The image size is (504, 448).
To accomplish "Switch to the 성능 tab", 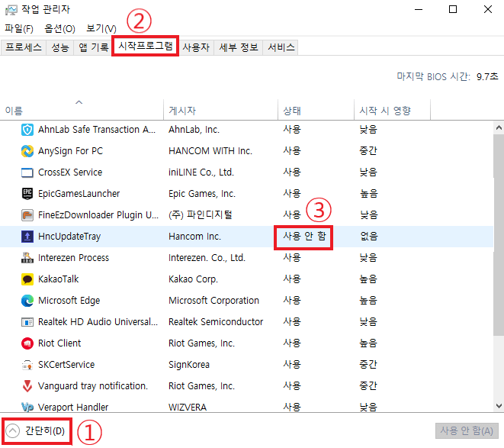I will [60, 47].
